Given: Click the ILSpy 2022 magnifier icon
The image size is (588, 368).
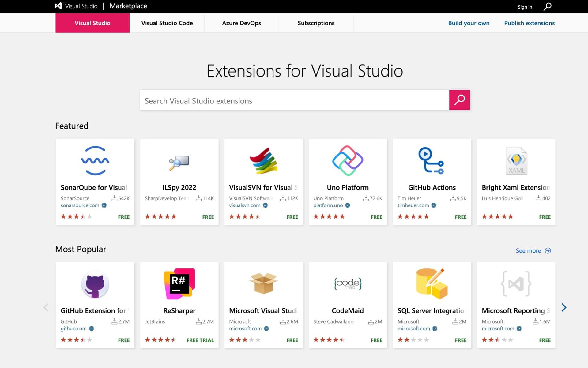Looking at the screenshot, I should [x=179, y=162].
